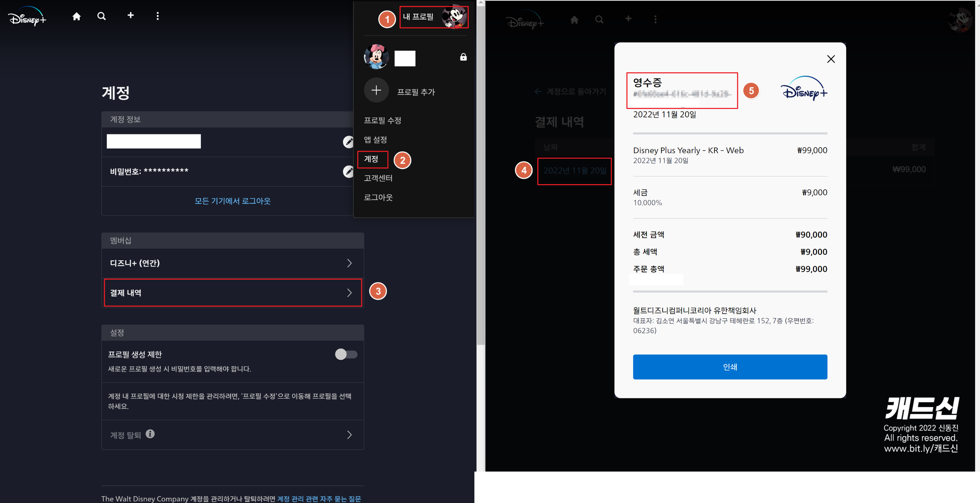Screen dimensions: 980x503
Task: Click the plus watchlist icon in navbar
Action: click(130, 15)
